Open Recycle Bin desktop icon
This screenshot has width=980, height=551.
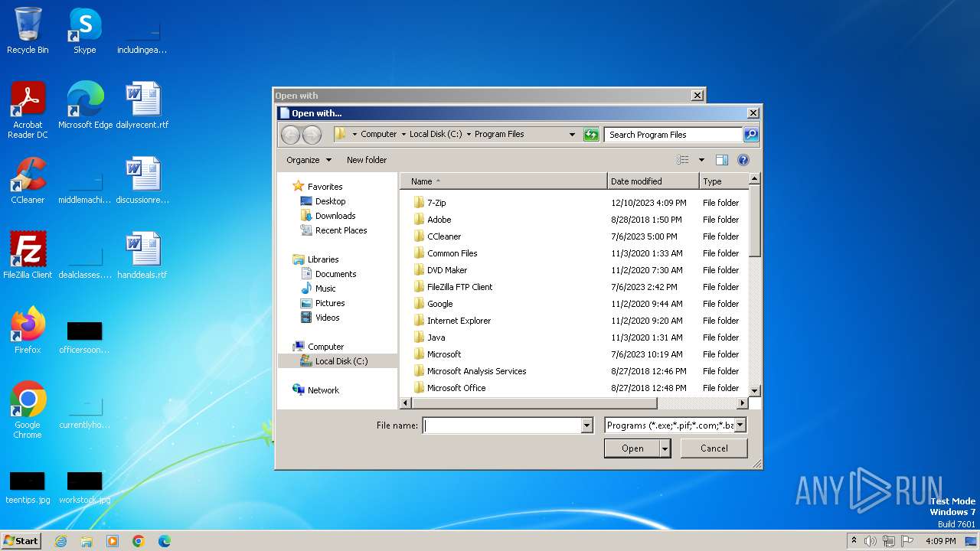(28, 31)
